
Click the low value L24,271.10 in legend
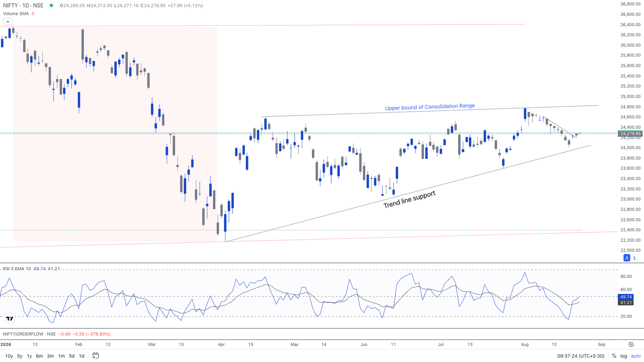[126, 6]
